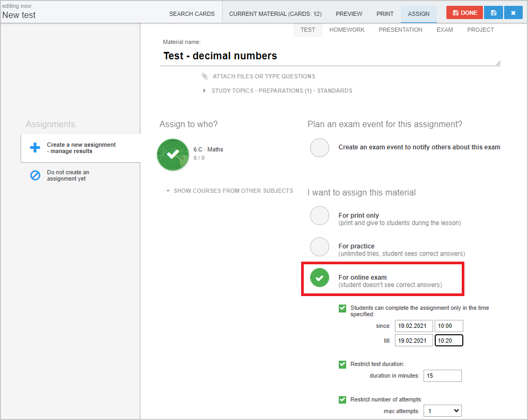This screenshot has height=420, width=528.
Task: Toggle the Restrict number of attempts checkbox
Action: tap(342, 400)
